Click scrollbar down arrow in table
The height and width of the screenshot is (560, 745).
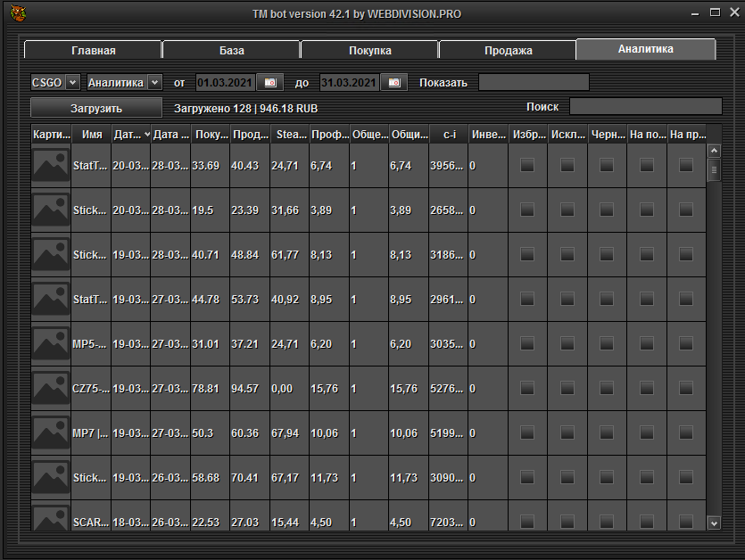tap(714, 523)
